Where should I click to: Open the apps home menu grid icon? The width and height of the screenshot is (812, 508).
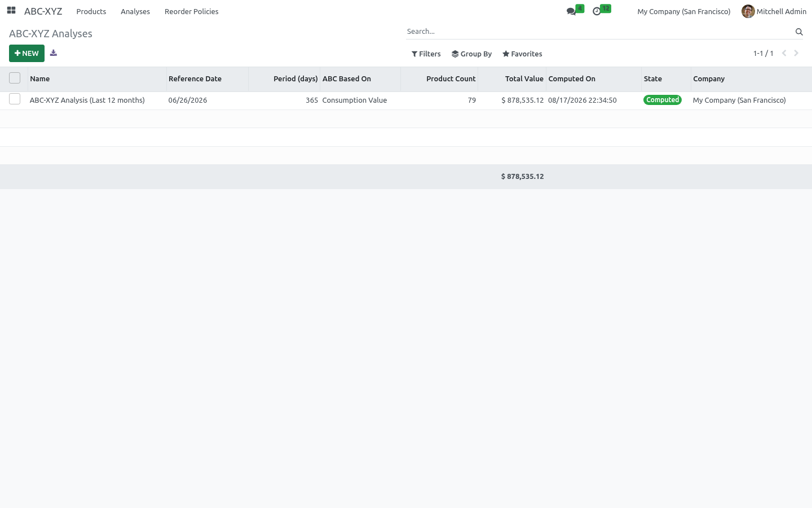point(11,11)
